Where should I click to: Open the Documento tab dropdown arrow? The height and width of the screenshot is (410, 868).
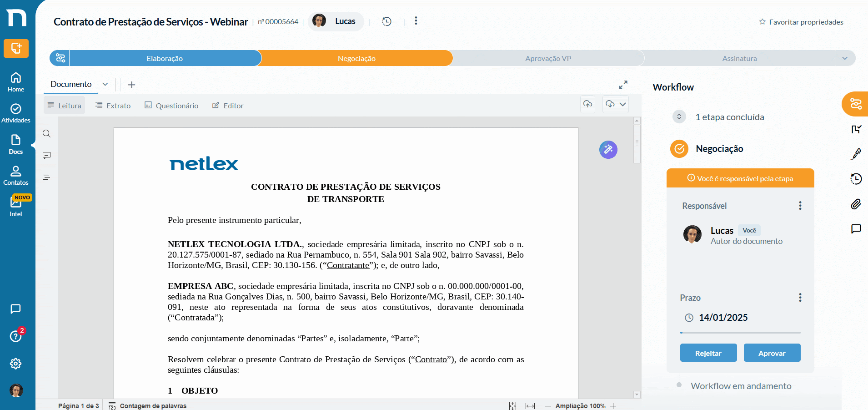pyautogui.click(x=105, y=84)
